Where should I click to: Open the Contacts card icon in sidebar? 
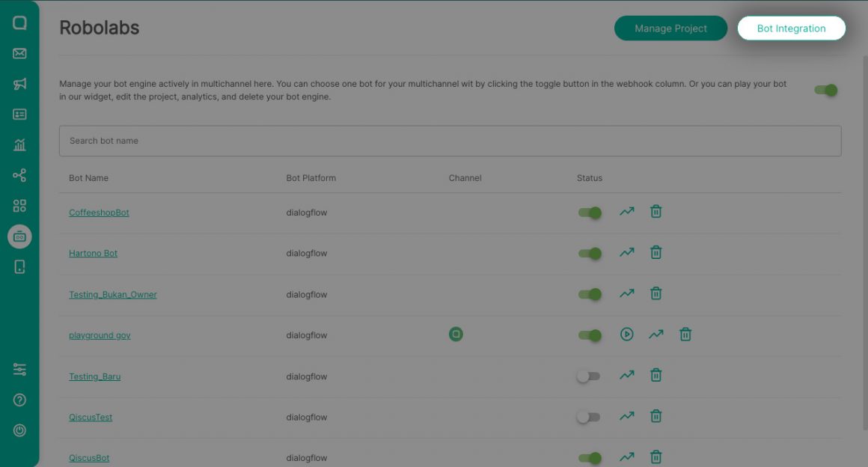coord(19,114)
